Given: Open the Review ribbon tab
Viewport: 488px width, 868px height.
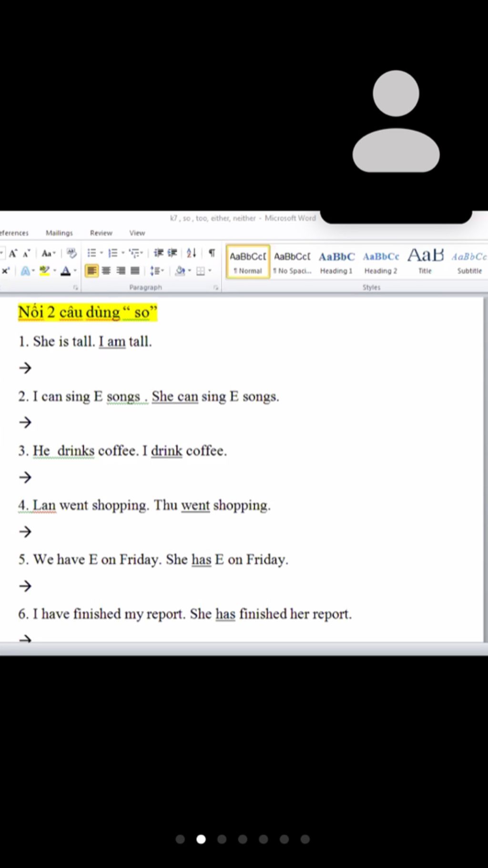Looking at the screenshot, I should click(101, 233).
